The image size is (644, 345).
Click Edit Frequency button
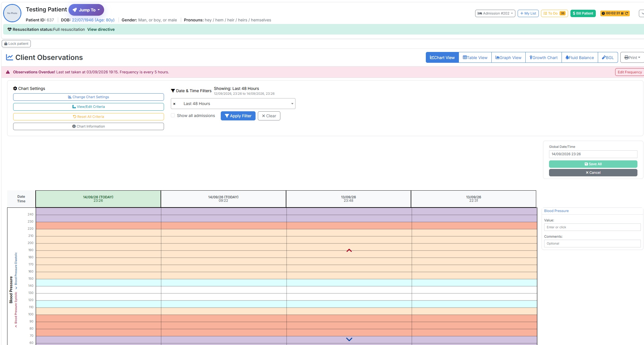(x=629, y=72)
